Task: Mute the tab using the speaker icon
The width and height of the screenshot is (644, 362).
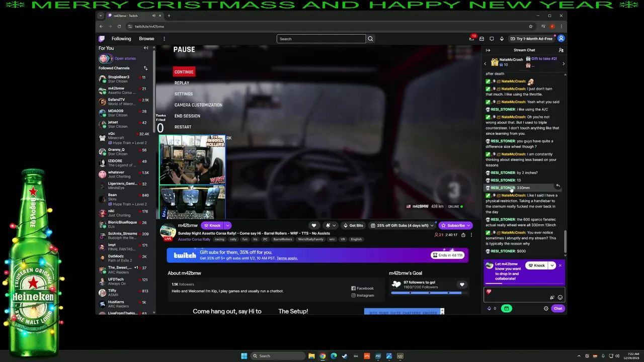Action: [x=154, y=16]
